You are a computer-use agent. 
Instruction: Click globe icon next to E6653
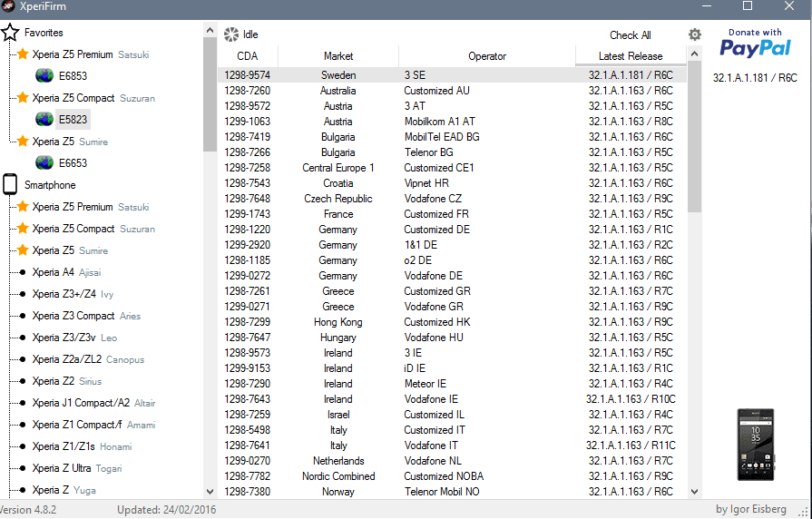coord(44,163)
